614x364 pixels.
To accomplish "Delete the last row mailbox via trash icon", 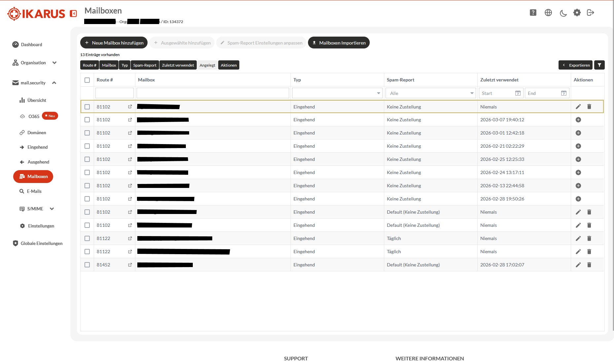I will tap(589, 264).
